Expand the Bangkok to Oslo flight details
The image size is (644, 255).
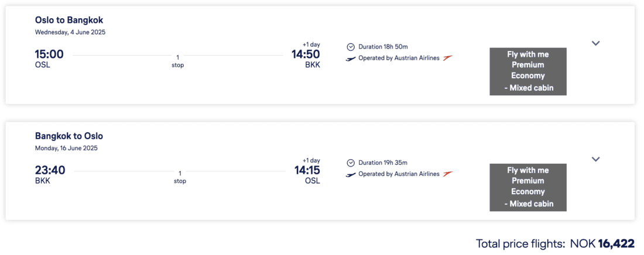click(596, 159)
